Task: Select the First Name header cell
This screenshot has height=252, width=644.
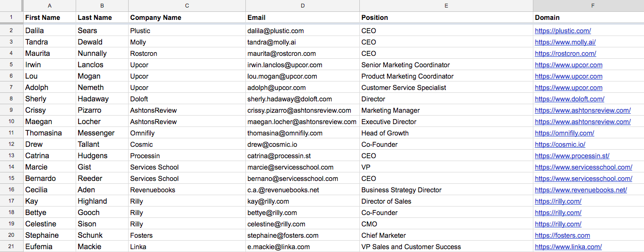Action: point(50,18)
